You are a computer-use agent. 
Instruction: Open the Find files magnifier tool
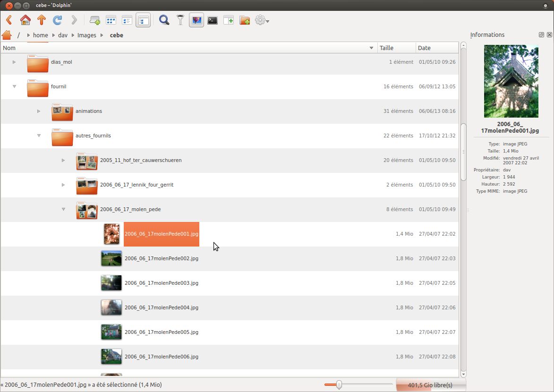click(x=164, y=20)
